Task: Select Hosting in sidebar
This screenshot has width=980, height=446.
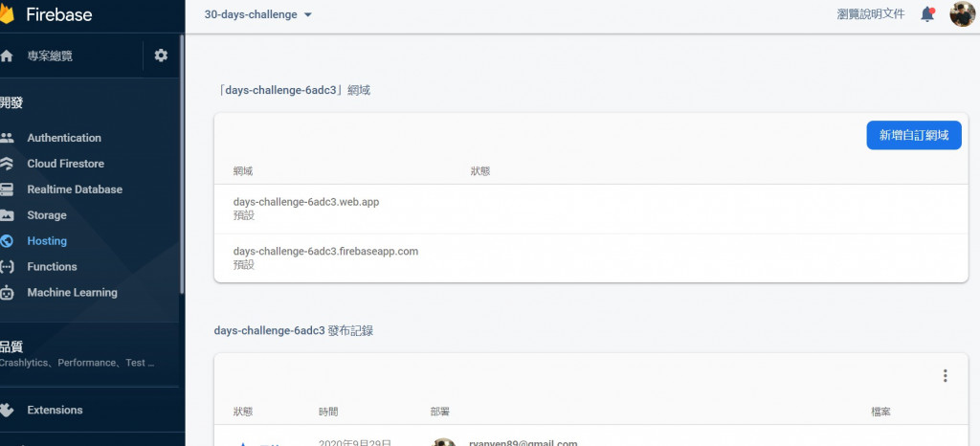Action: click(47, 240)
